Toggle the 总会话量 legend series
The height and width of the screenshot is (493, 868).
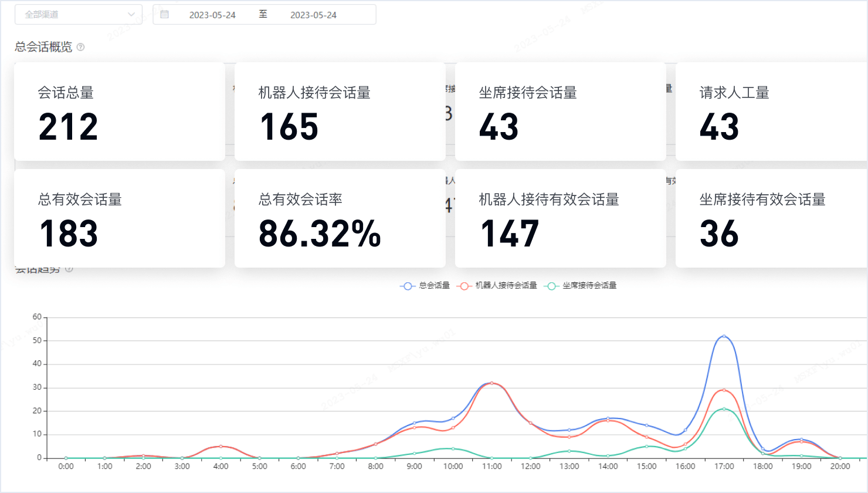click(425, 286)
